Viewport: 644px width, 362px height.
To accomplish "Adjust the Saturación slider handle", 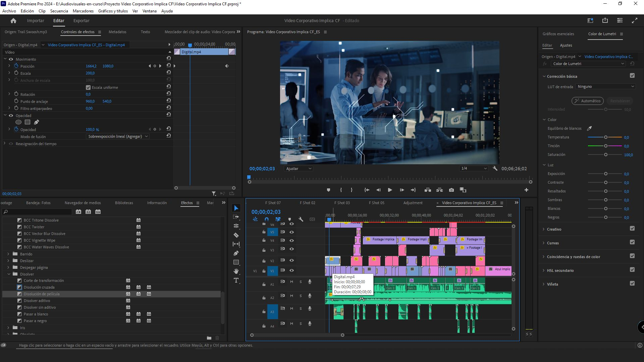I will coord(606,155).
